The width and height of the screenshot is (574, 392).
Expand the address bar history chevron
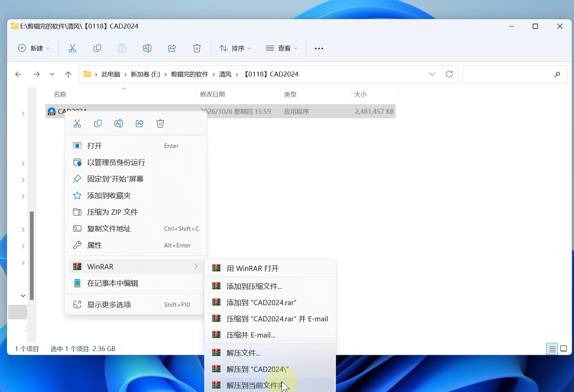(432, 74)
